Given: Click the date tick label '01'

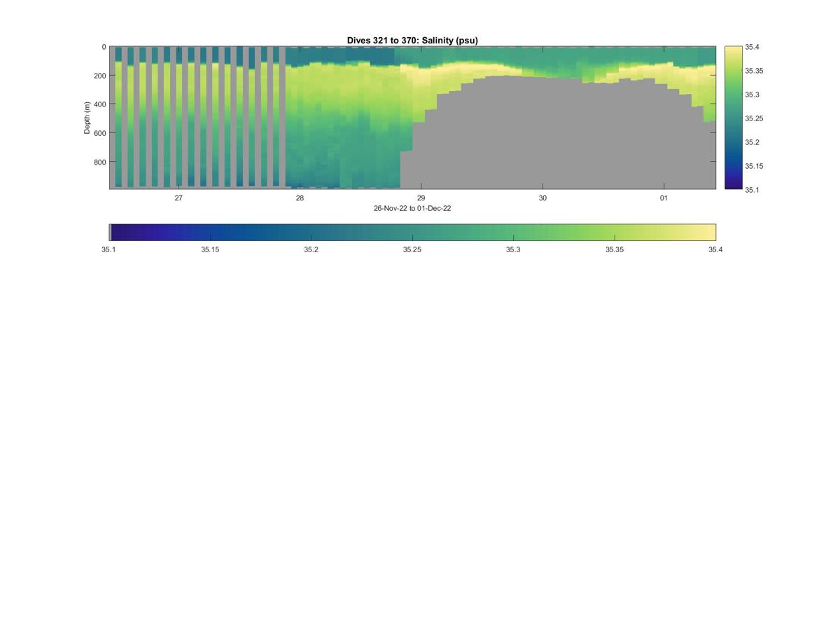Looking at the screenshot, I should [x=664, y=198].
